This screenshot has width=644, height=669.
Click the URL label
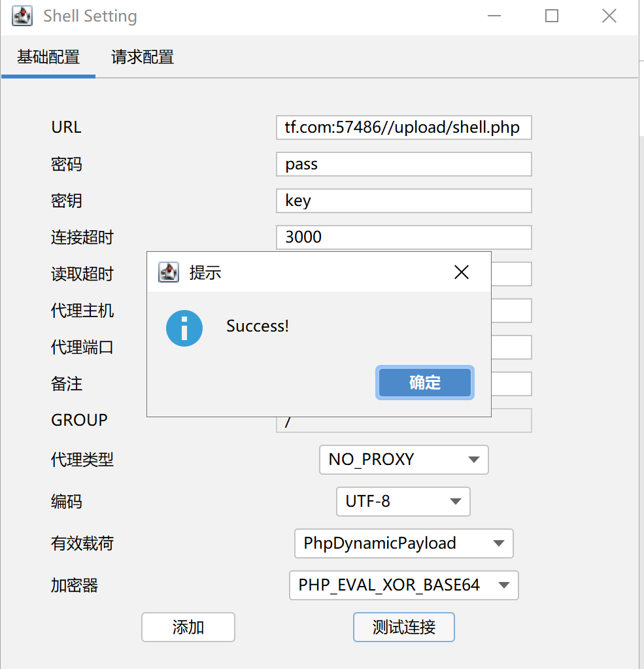tap(67, 127)
